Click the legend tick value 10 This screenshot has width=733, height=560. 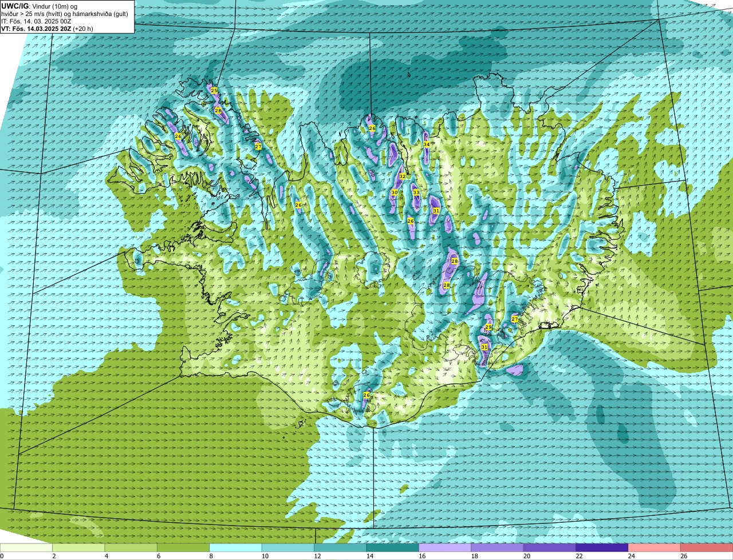(265, 556)
